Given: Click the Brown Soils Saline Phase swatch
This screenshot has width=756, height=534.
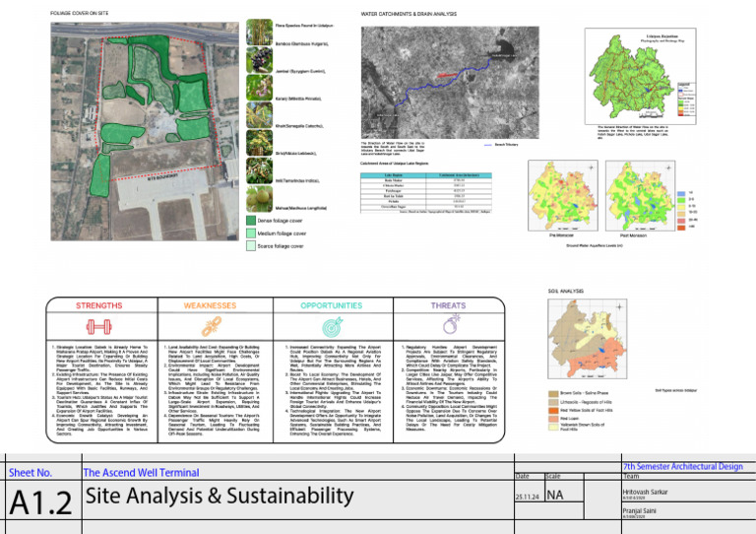Looking at the screenshot, I should (553, 394).
